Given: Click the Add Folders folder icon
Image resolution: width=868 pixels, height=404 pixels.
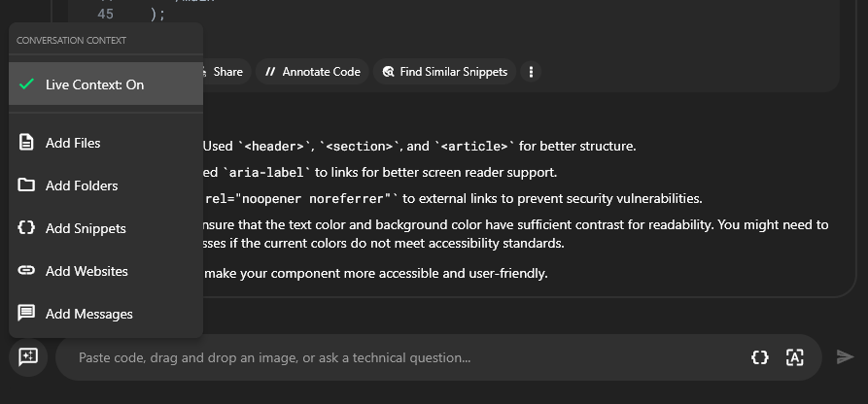Looking at the screenshot, I should 26,185.
